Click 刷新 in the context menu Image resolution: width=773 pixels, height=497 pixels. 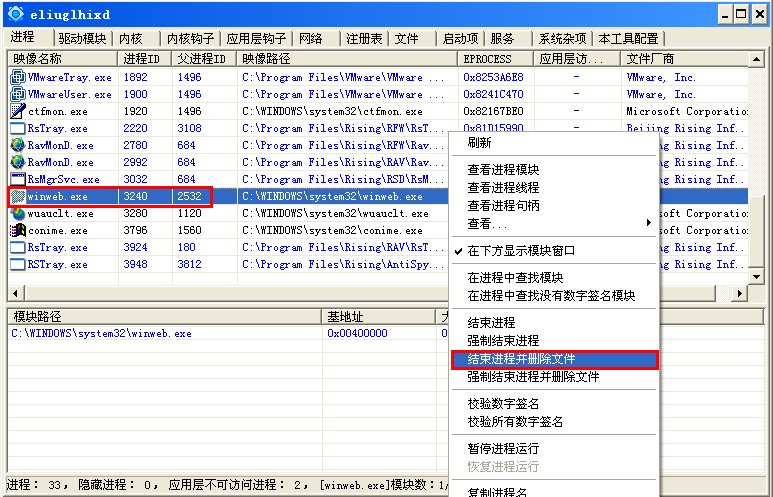[x=479, y=142]
